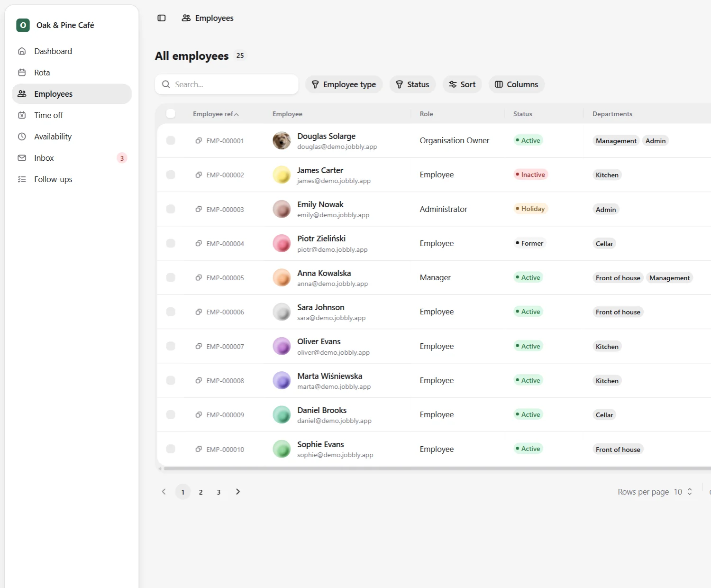
Task: Copy link icon for EMP-000009
Action: click(x=199, y=414)
